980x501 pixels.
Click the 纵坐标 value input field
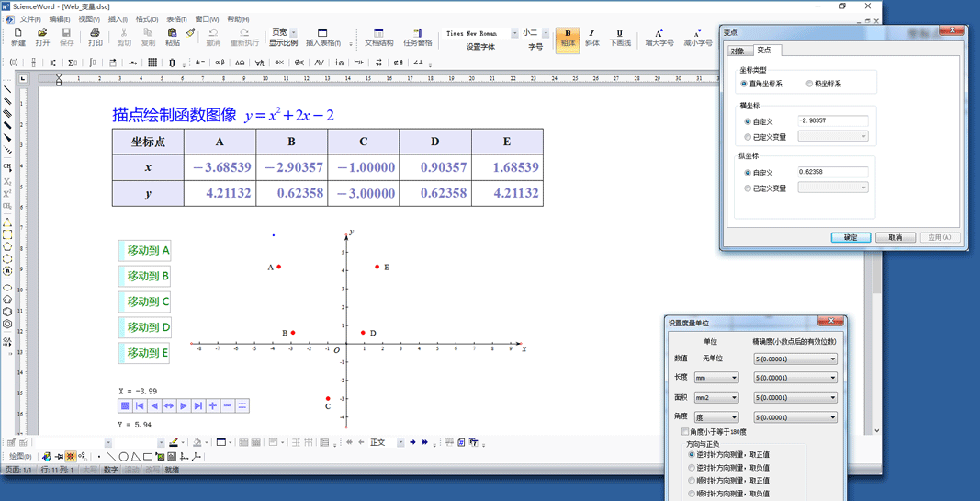832,172
